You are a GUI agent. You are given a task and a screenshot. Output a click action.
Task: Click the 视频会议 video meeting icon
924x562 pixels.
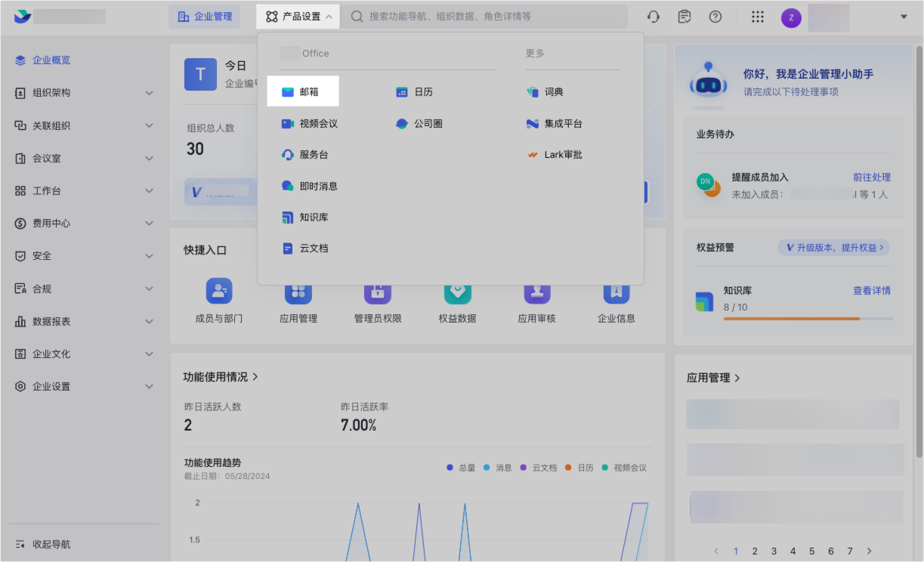287,123
